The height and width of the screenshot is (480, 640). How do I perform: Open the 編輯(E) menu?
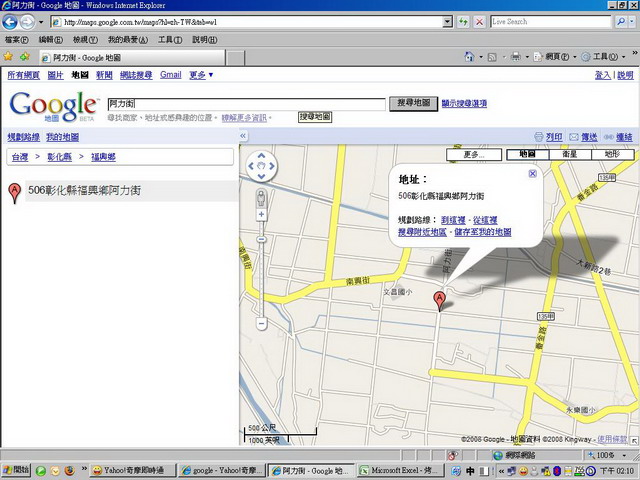pyautogui.click(x=51, y=40)
